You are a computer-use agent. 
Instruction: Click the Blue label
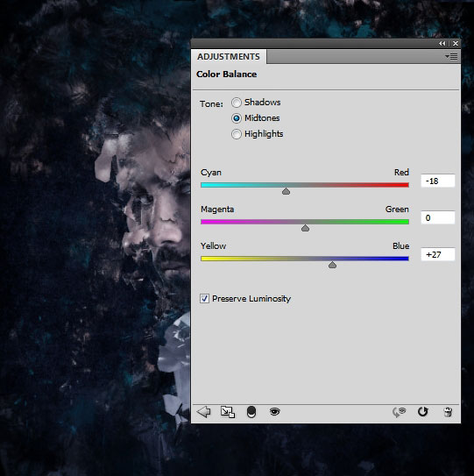(x=401, y=246)
